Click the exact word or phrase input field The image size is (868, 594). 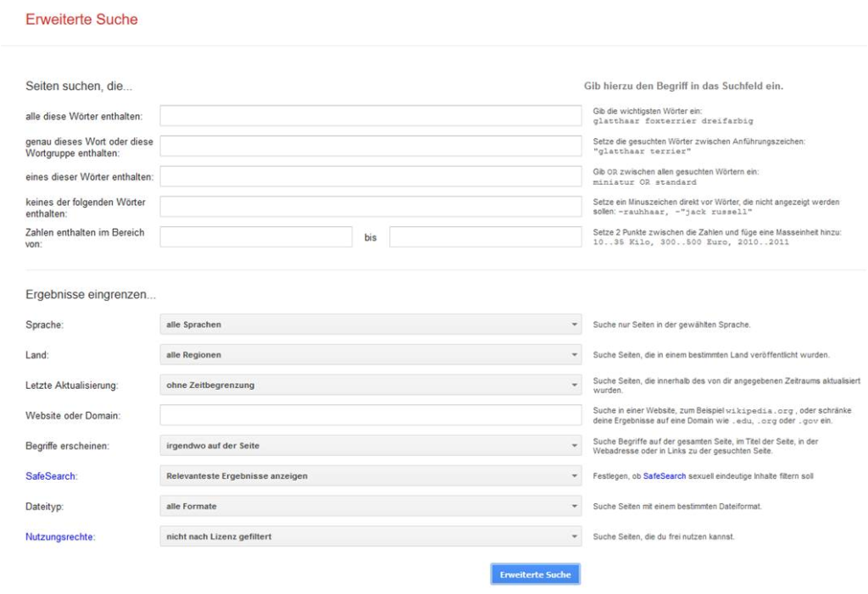(x=370, y=146)
